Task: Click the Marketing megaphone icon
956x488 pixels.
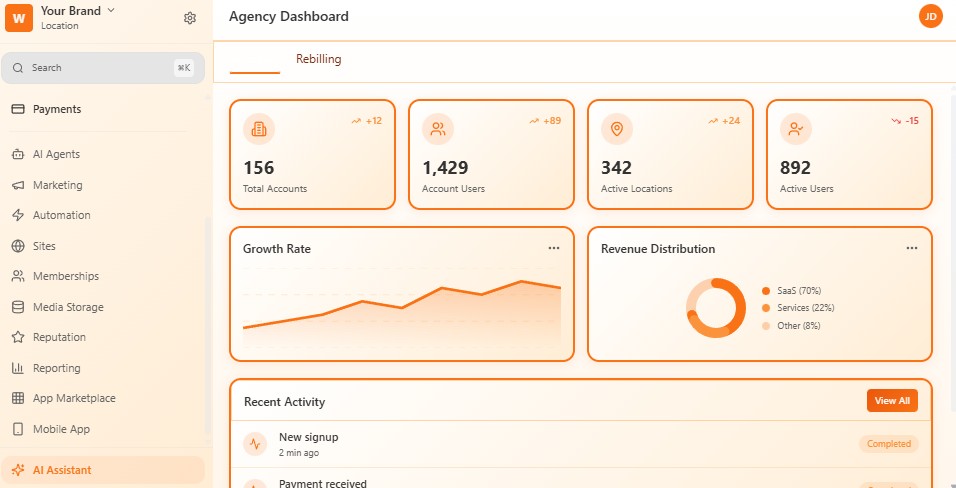Action: pos(18,185)
